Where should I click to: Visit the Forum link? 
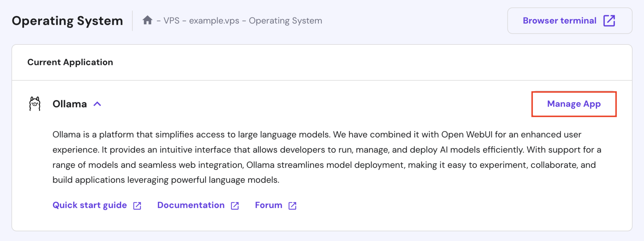(269, 205)
